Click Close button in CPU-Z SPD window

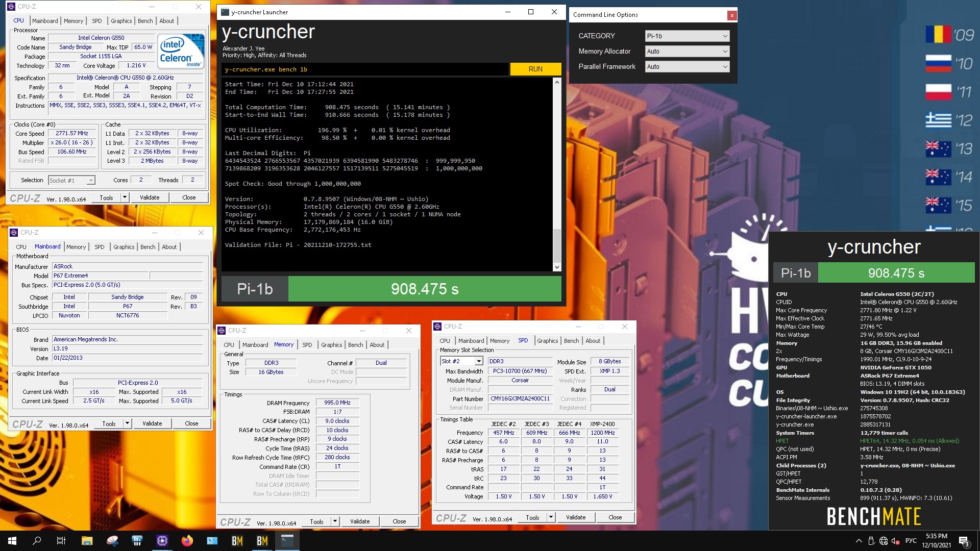615,517
